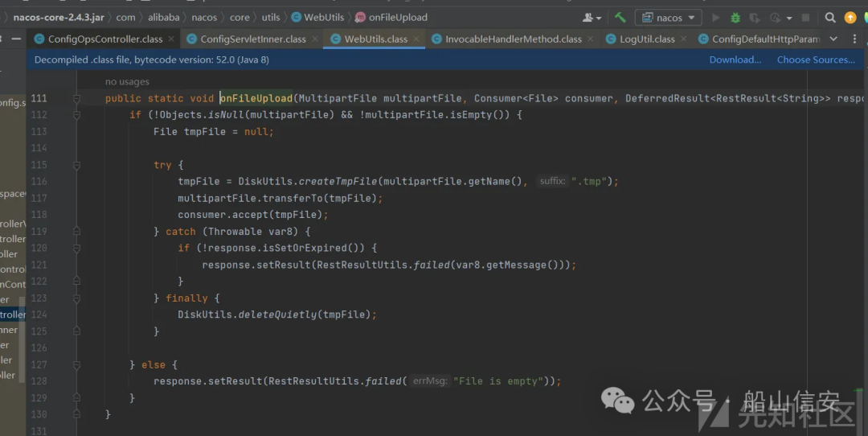The height and width of the screenshot is (436, 868).
Task: Click the ConfigOpsController.class tab file icon
Action: pyautogui.click(x=39, y=39)
